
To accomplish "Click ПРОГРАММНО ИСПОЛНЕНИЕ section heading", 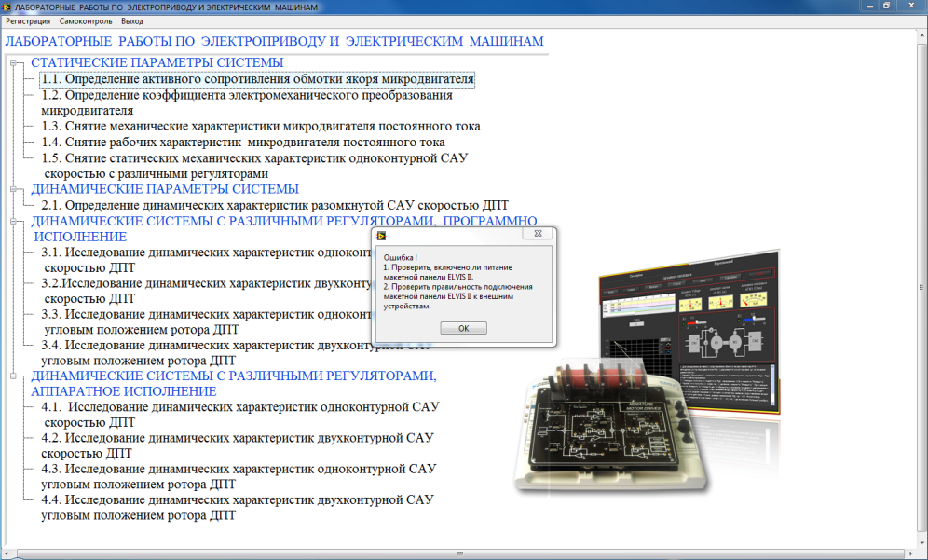I will 284,228.
